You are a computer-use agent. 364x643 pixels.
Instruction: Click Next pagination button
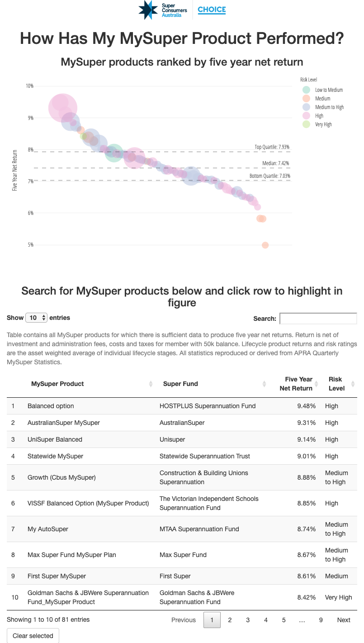pos(344,620)
